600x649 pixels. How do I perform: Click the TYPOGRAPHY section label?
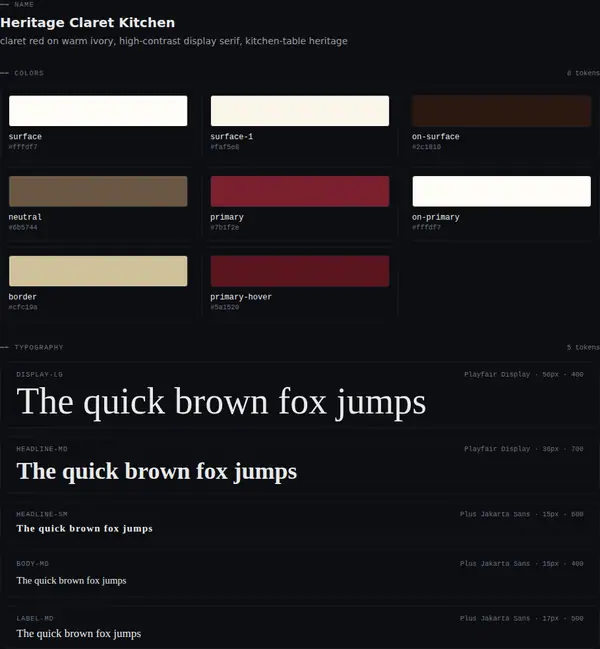[39, 347]
